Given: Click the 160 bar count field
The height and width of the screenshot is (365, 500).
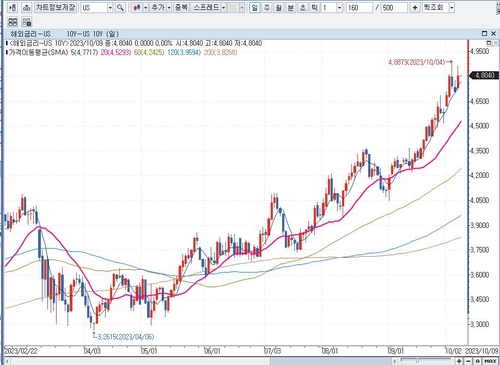Looking at the screenshot, I should pyautogui.click(x=359, y=7).
